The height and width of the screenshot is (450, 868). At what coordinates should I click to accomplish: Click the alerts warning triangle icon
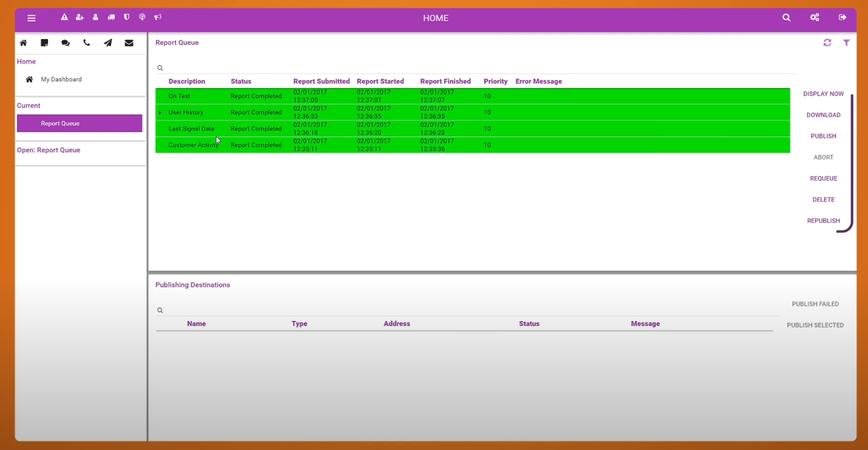point(64,17)
